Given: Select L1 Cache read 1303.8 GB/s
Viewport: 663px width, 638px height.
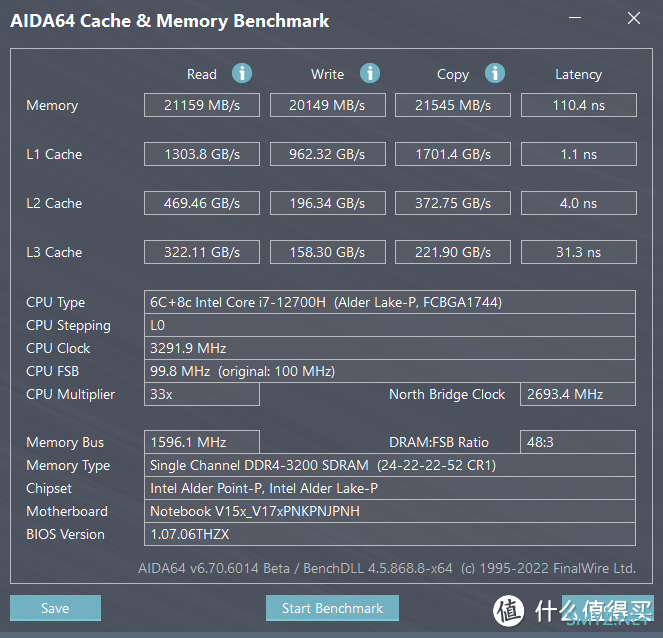Looking at the screenshot, I should [202, 154].
